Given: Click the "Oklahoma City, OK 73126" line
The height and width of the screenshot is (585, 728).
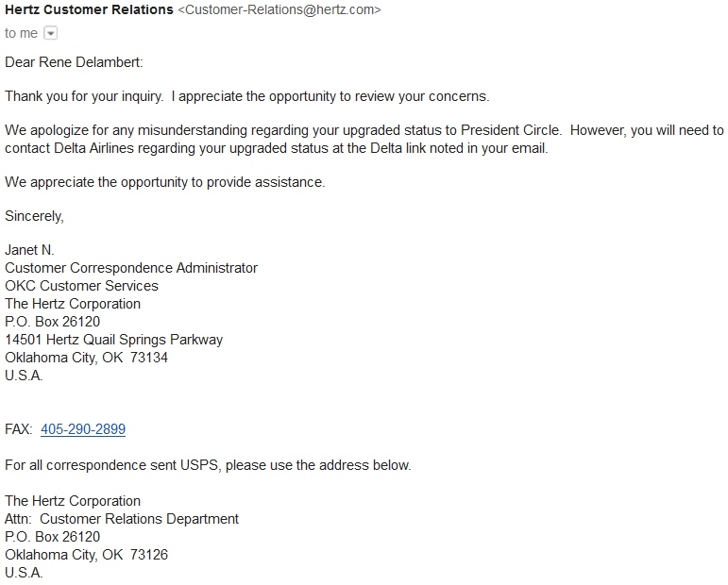Looking at the screenshot, I should coord(86,555).
